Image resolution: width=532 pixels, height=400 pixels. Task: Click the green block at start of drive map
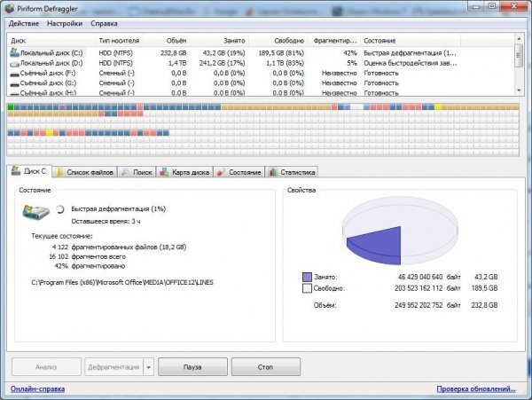coord(11,106)
